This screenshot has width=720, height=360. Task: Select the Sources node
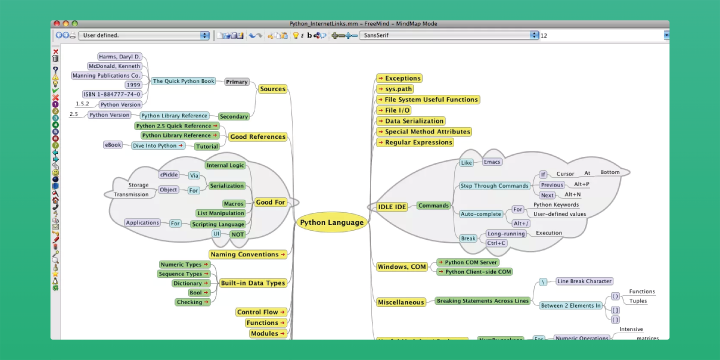[x=273, y=89]
